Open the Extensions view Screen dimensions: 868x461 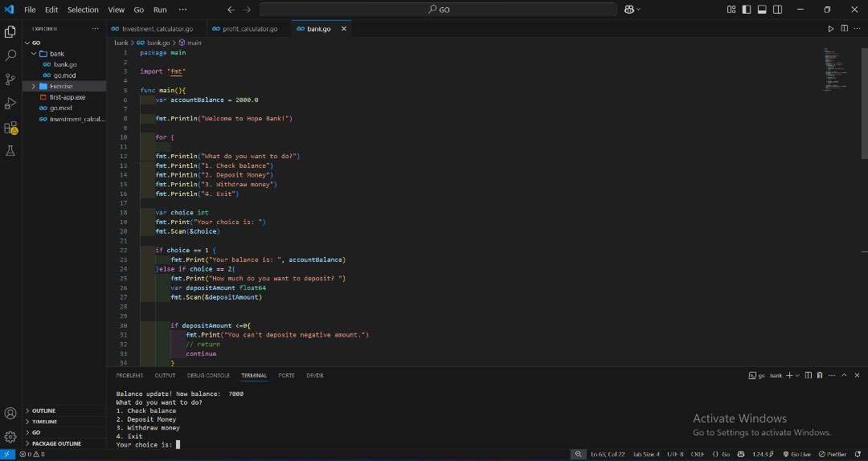click(x=10, y=128)
